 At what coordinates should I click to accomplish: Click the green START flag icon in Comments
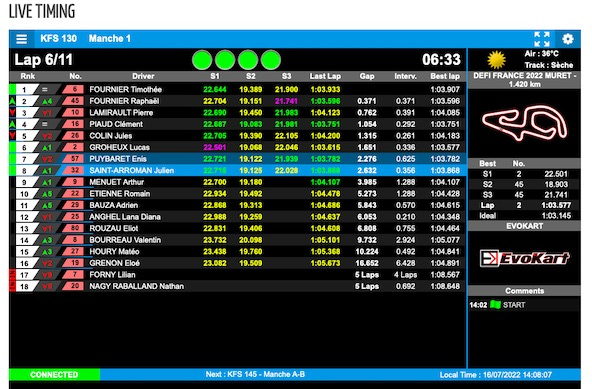(495, 304)
